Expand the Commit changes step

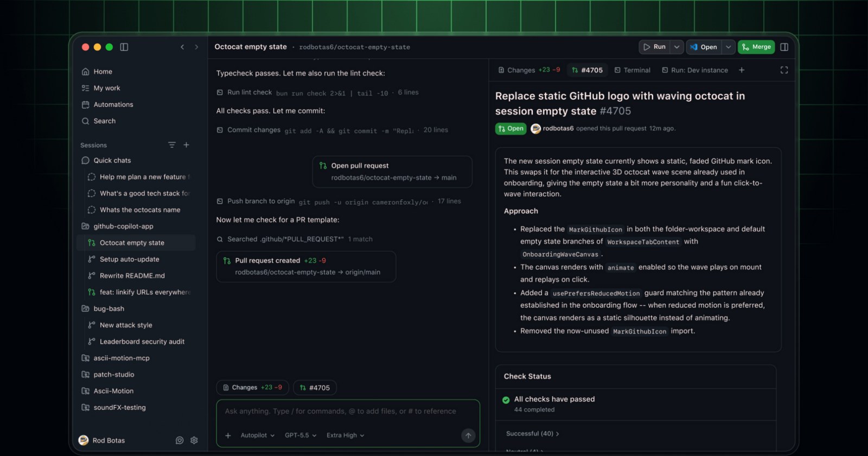point(332,130)
